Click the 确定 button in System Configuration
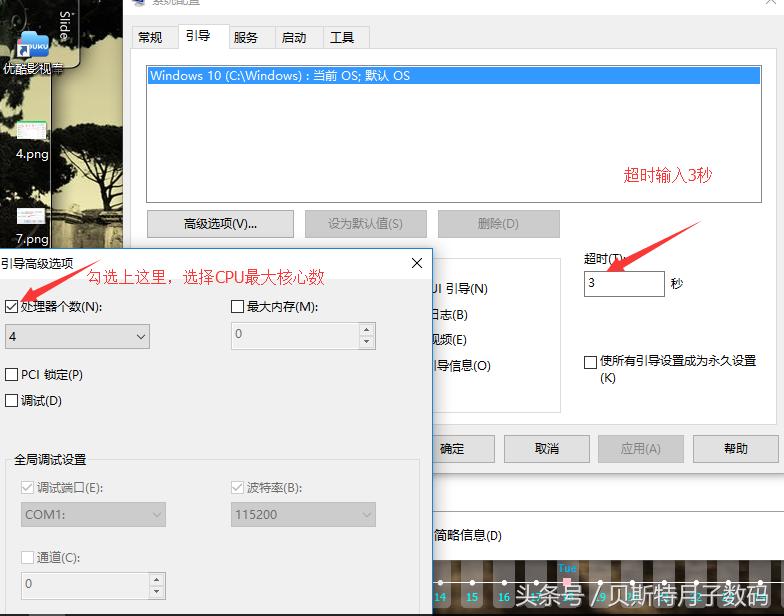Viewport: 784px width, 616px height. (464, 448)
